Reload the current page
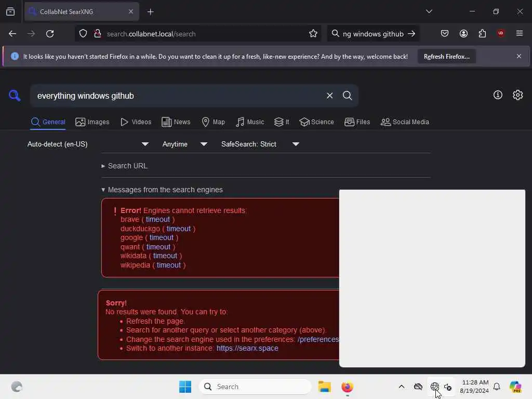The height and width of the screenshot is (399, 532). point(50,34)
